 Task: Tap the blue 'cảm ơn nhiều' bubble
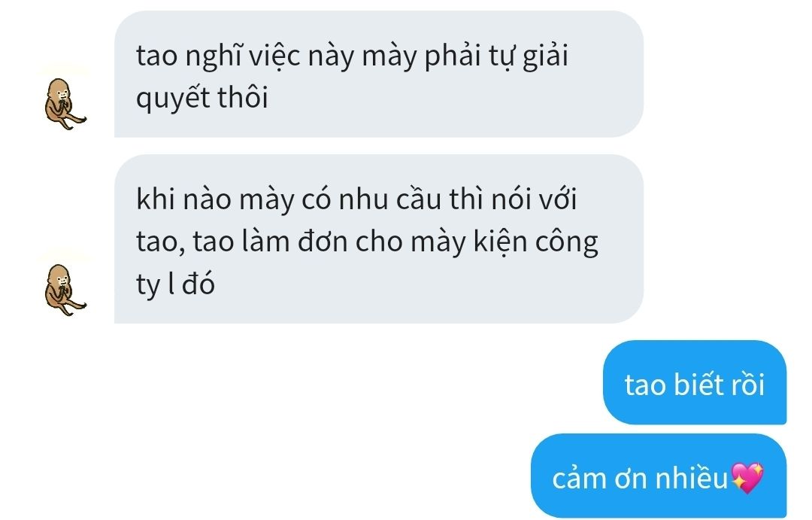659,476
